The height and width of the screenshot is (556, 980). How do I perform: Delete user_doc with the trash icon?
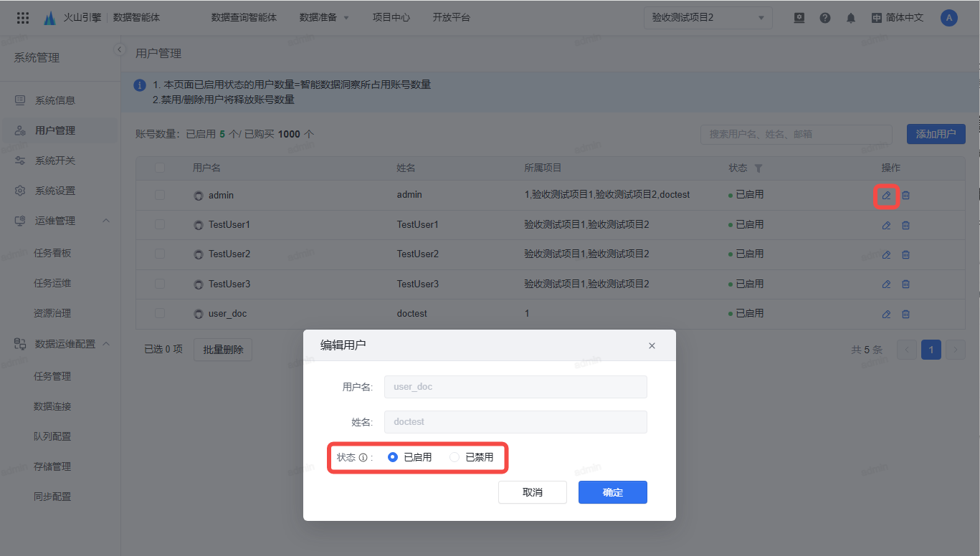coord(905,314)
